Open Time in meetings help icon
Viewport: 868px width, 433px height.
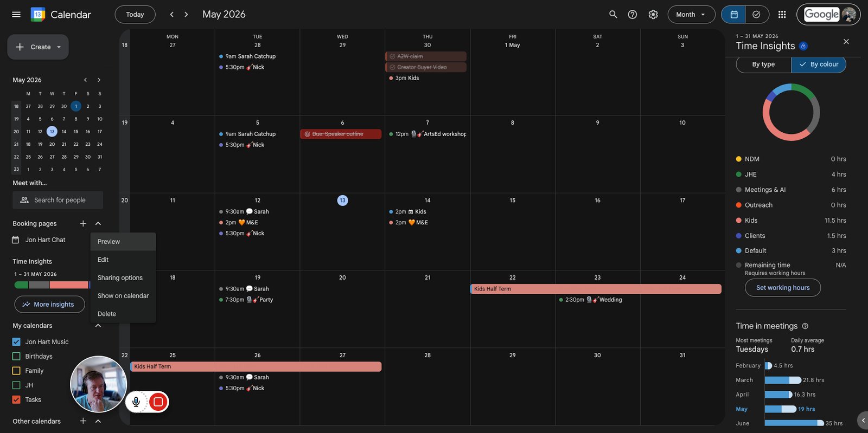(x=805, y=326)
